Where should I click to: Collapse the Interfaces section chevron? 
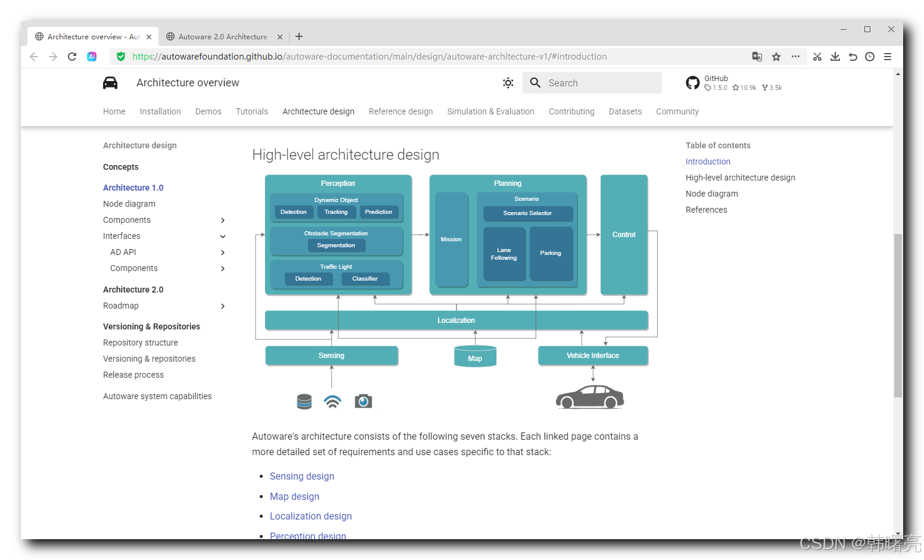click(x=223, y=237)
